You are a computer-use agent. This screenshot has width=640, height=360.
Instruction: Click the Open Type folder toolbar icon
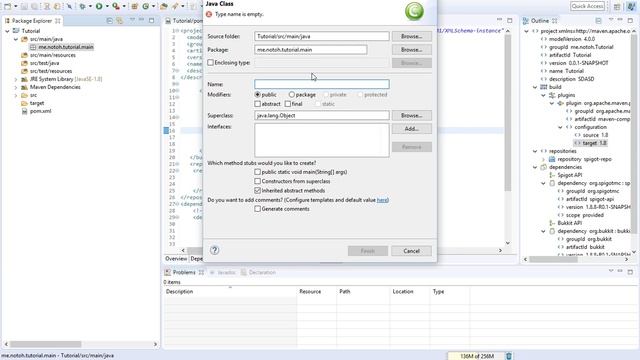pyautogui.click(x=164, y=6)
